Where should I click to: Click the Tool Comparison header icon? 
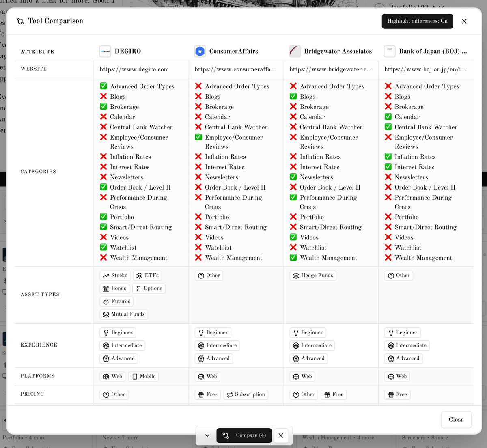(x=20, y=21)
